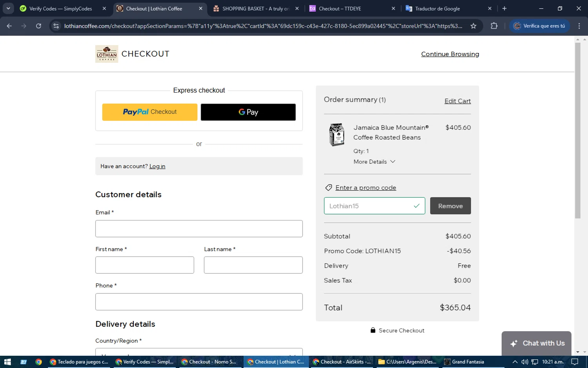Viewport: 588px width, 368px height.
Task: Click the Promo Code: LOTHIAN15 line
Action: 397,251
